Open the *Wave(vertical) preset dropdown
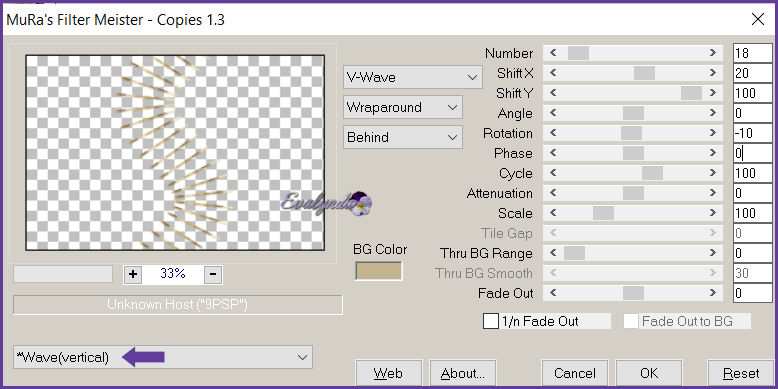778x389 pixels. pos(163,357)
